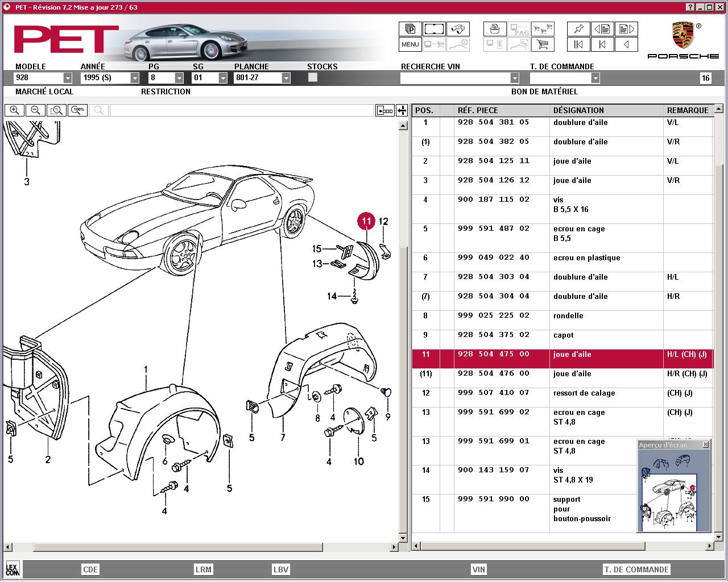Zoom in with the magnifier plus icon
This screenshot has width=728, height=582.
tap(14, 110)
